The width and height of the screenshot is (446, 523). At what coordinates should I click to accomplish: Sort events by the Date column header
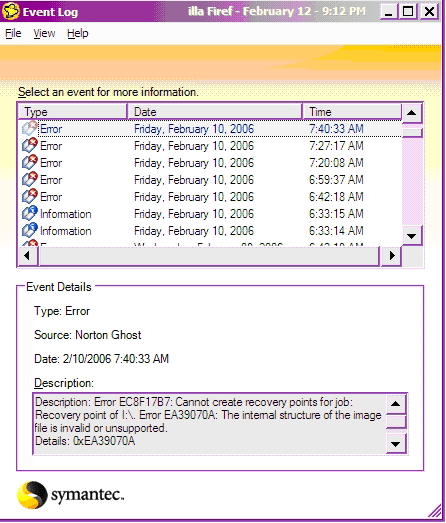(214, 112)
